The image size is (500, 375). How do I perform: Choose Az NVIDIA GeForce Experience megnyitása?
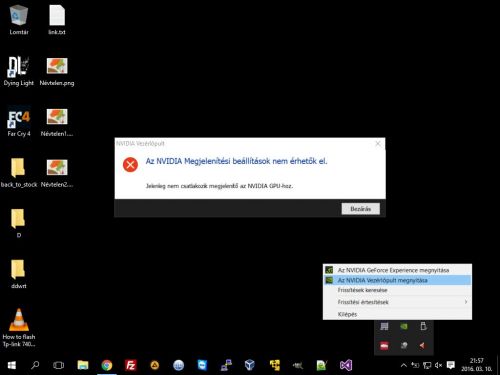(397, 270)
